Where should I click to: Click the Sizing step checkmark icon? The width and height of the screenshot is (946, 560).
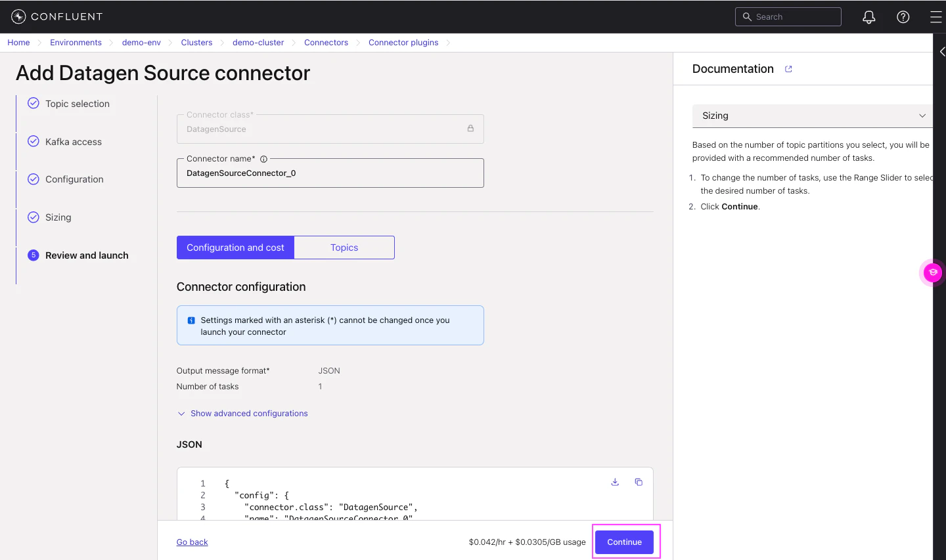pos(34,217)
